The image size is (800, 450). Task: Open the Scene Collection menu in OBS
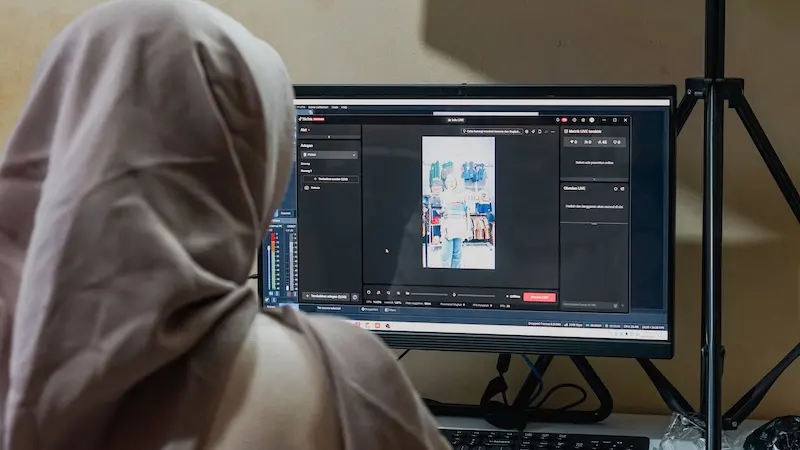(x=318, y=107)
